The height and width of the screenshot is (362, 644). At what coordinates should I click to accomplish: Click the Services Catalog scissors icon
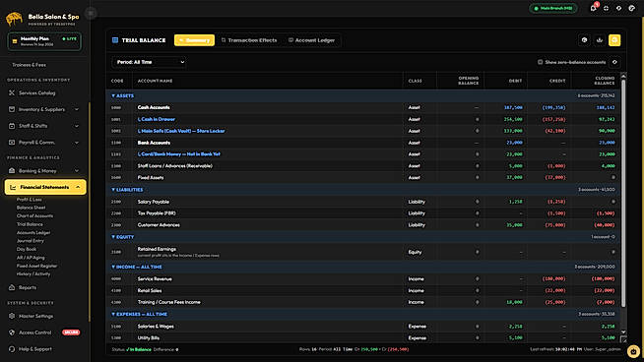pos(12,93)
